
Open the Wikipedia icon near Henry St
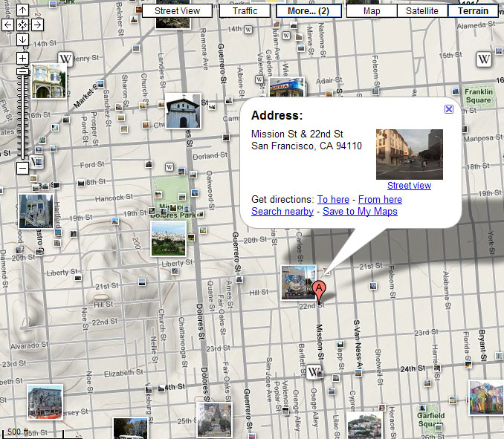[x=65, y=59]
